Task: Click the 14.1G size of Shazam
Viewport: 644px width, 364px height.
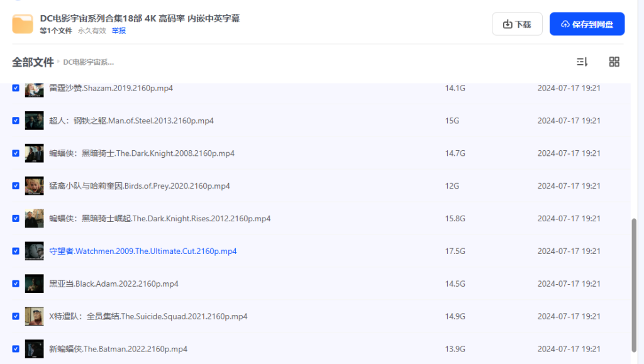Action: pyautogui.click(x=455, y=88)
